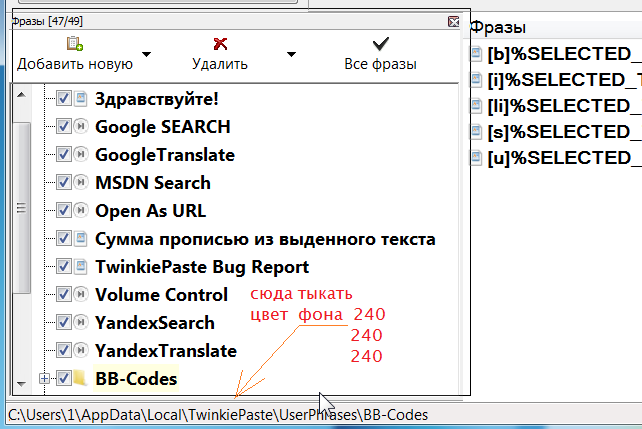Select the Open As URL phrase
The image size is (642, 429).
(x=151, y=210)
